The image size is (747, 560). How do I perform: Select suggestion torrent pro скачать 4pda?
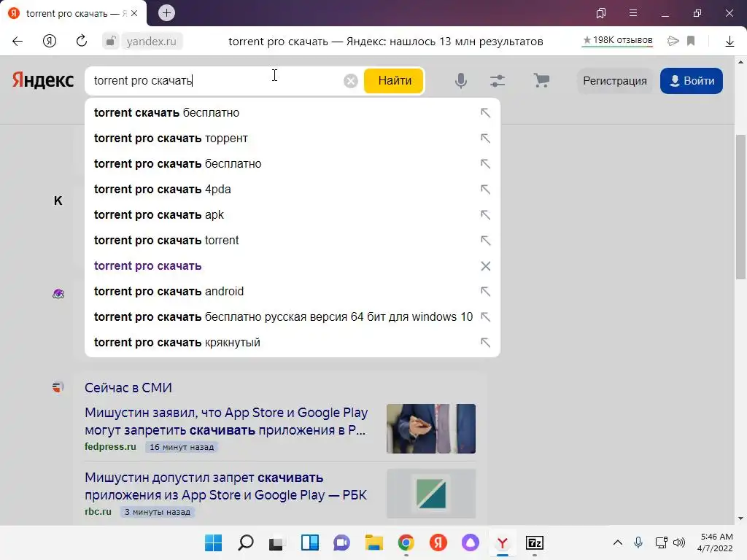tap(292, 189)
